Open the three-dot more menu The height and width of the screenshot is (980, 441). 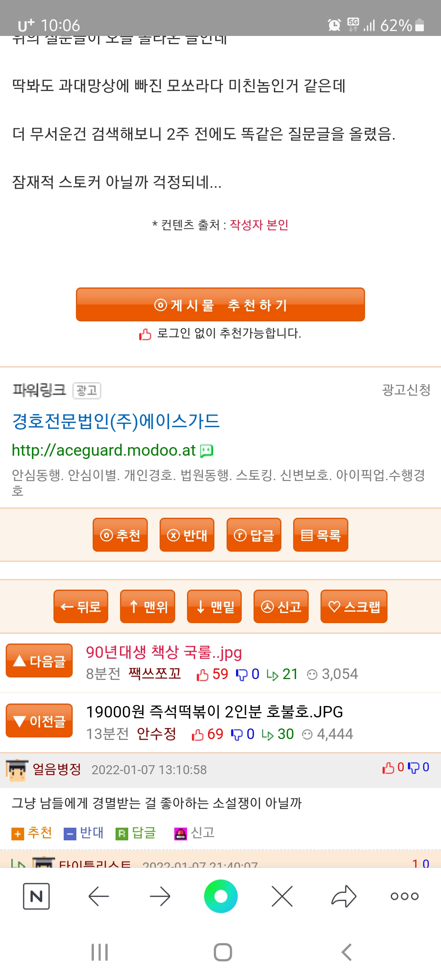tap(404, 896)
